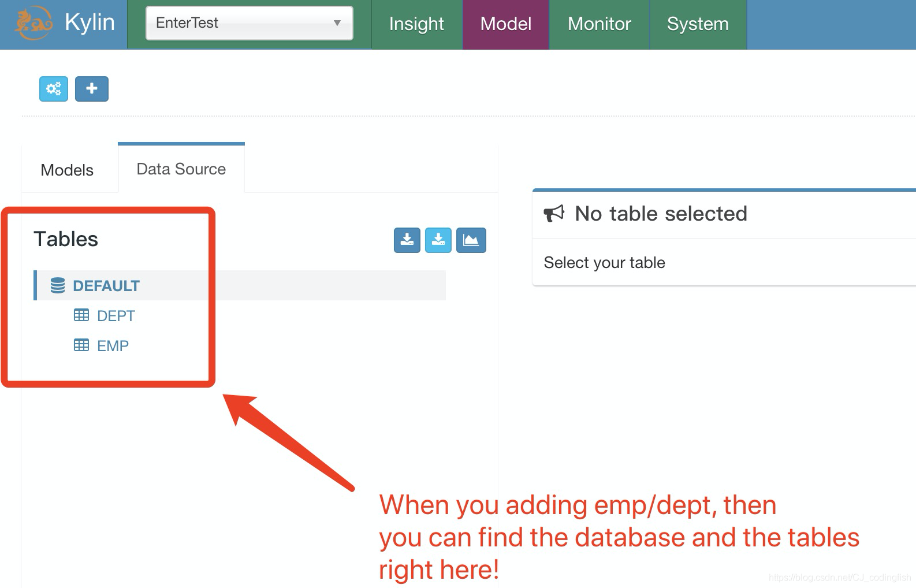Click the plus add project button
This screenshot has height=588, width=916.
pyautogui.click(x=92, y=89)
